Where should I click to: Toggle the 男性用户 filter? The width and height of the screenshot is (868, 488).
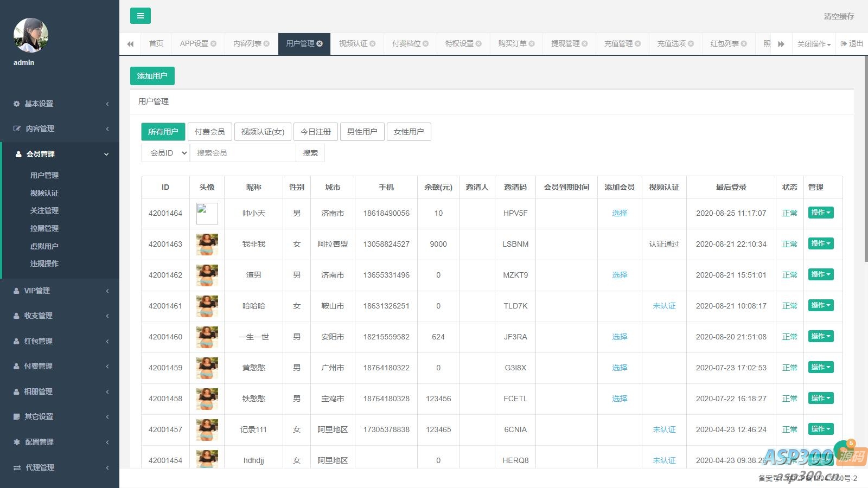[362, 132]
